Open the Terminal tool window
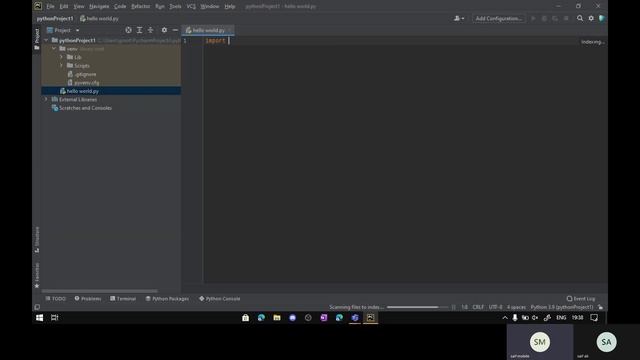Screen dimensions: 640x360 pyautogui.click(x=123, y=299)
